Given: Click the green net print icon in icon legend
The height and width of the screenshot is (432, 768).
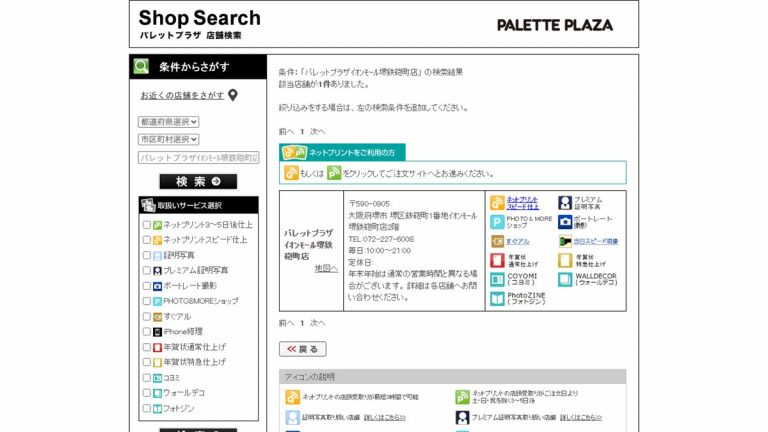Looking at the screenshot, I should tap(462, 397).
